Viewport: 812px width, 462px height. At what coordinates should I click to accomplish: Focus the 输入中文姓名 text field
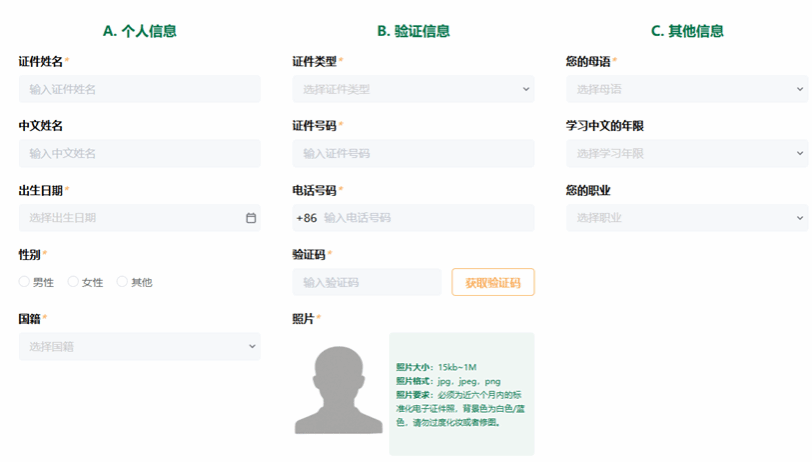(139, 153)
